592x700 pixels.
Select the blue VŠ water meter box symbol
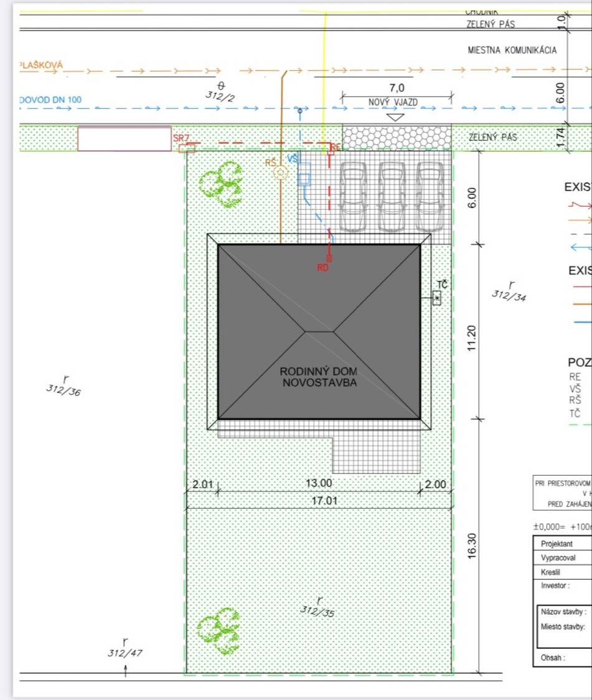click(304, 174)
